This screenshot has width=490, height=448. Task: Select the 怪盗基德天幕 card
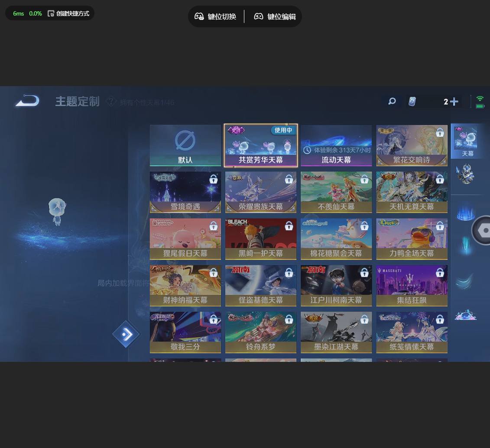[x=261, y=286]
